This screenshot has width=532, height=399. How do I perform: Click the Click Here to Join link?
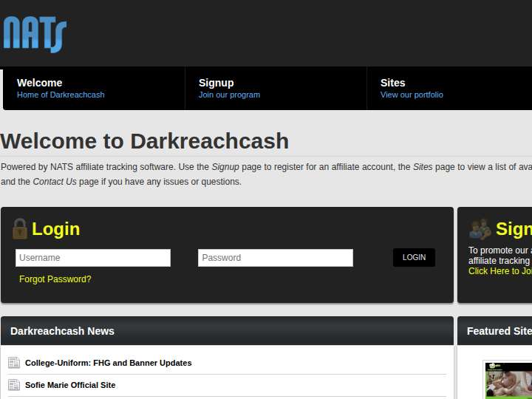point(500,271)
